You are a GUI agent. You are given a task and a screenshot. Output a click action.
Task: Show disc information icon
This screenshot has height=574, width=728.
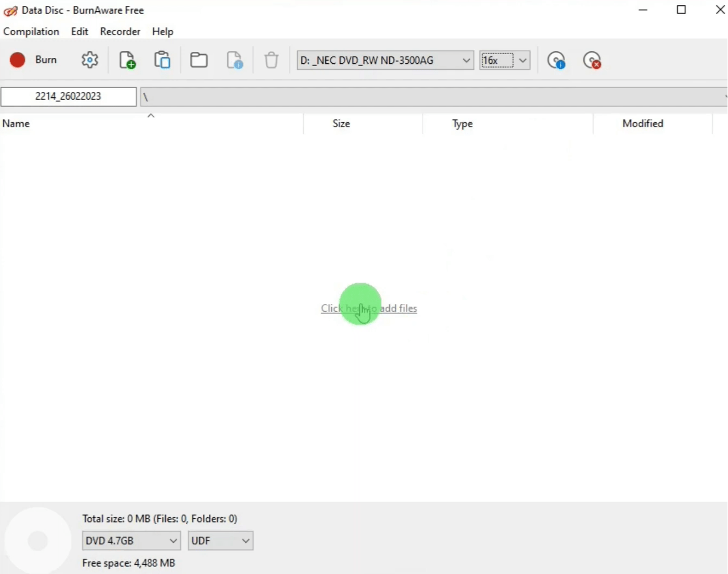556,60
